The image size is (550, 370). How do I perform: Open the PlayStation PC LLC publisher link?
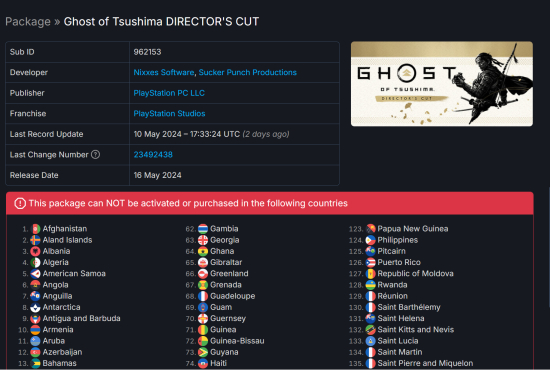[169, 93]
